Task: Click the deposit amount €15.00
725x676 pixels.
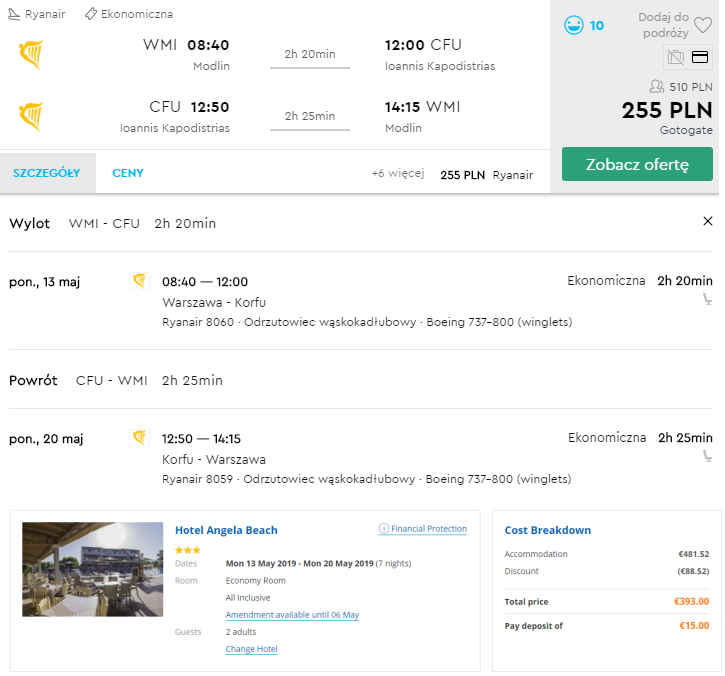Action: point(694,625)
